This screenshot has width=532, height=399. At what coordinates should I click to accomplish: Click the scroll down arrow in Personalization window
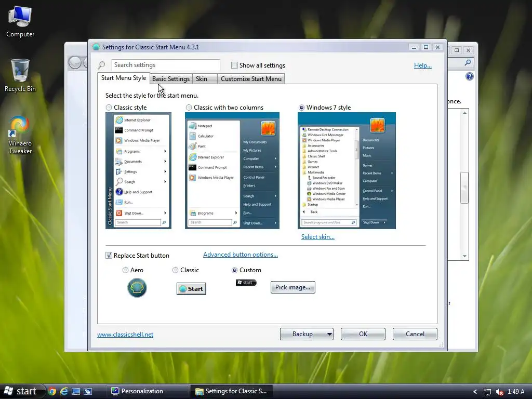click(465, 256)
